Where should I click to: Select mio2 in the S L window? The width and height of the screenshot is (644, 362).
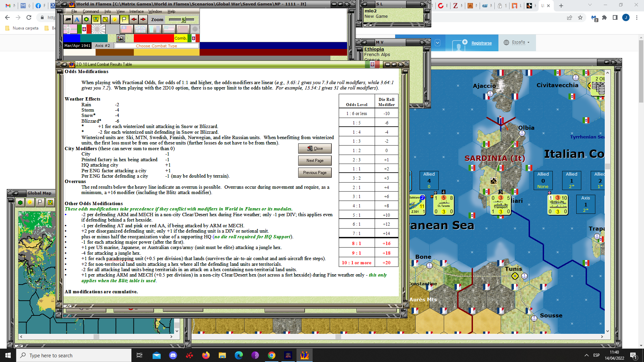coord(370,11)
